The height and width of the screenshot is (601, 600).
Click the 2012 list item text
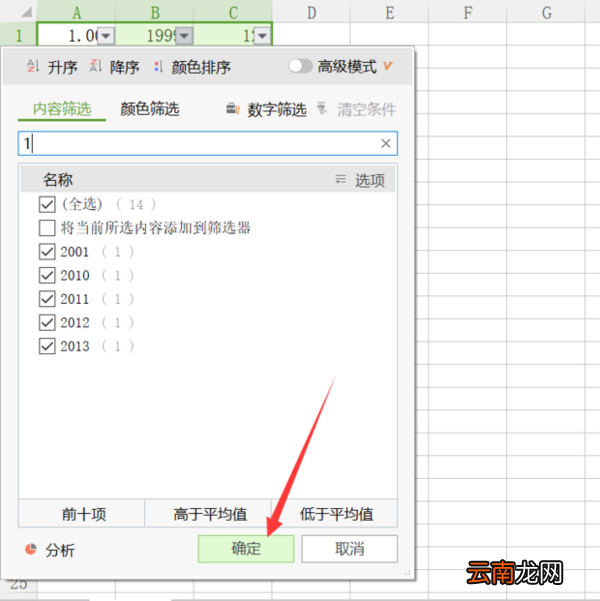(x=75, y=323)
